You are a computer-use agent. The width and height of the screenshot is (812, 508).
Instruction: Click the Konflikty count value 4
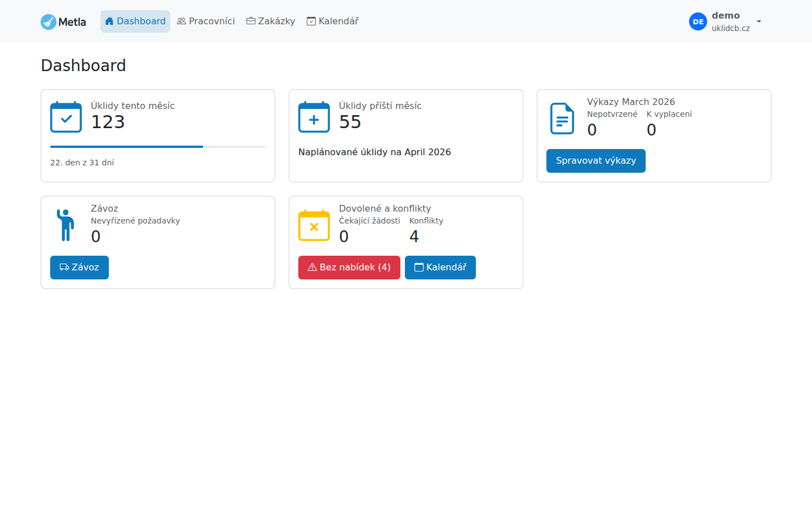click(414, 237)
